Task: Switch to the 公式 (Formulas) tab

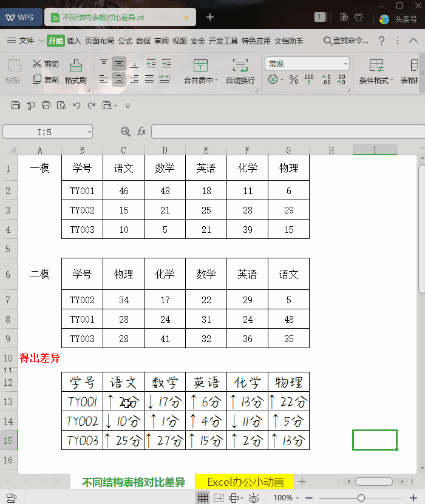Action: (125, 41)
